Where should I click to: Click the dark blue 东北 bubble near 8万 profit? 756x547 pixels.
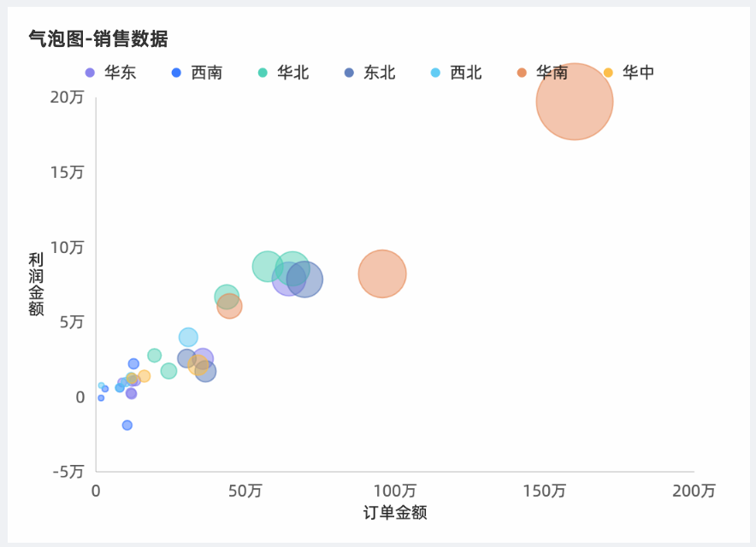click(304, 279)
